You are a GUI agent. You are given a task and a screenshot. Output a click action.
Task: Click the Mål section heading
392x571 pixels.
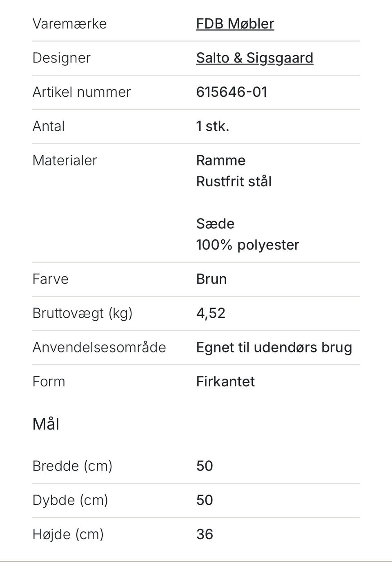tap(46, 424)
